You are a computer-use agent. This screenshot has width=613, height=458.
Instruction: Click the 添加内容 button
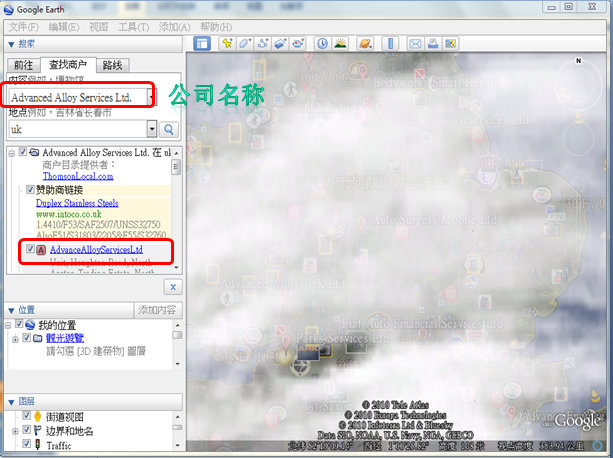(157, 310)
